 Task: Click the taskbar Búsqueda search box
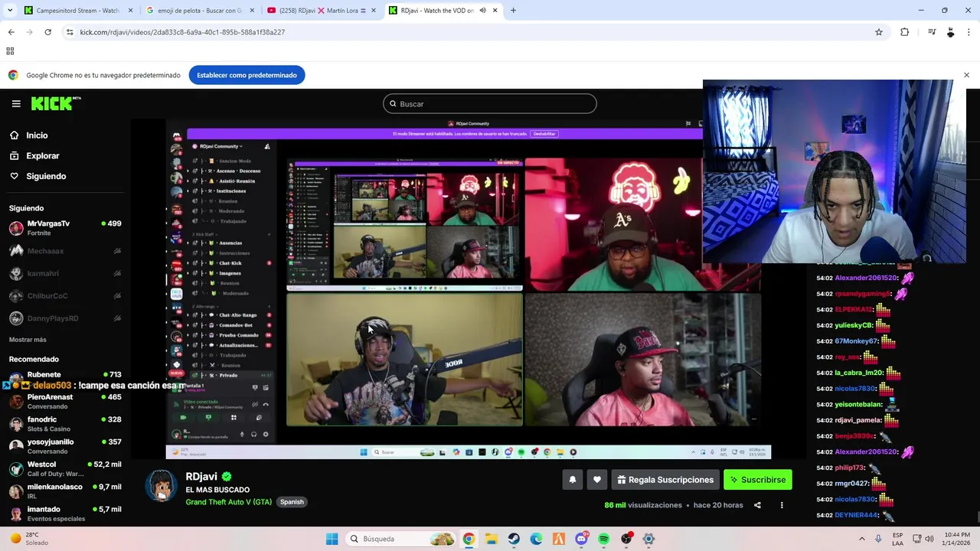pyautogui.click(x=401, y=539)
